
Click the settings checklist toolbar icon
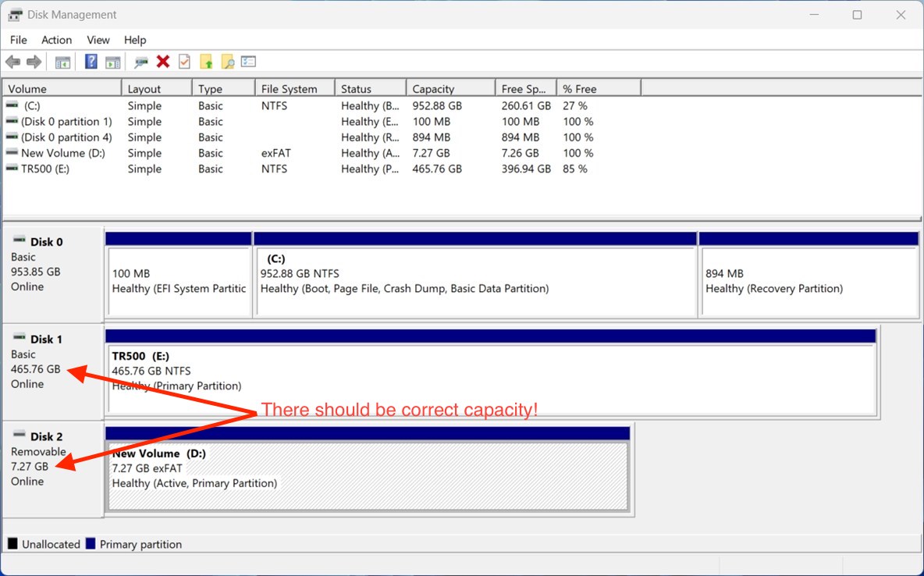click(249, 62)
